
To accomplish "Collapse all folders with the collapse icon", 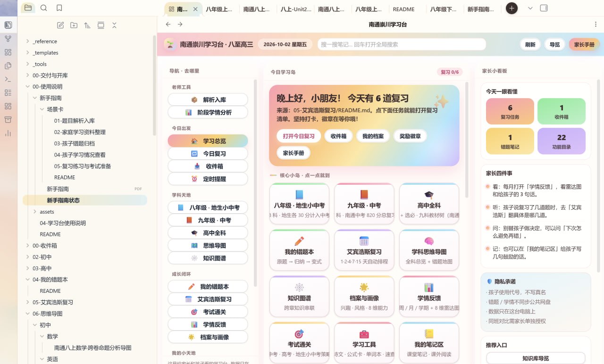I will (x=114, y=25).
